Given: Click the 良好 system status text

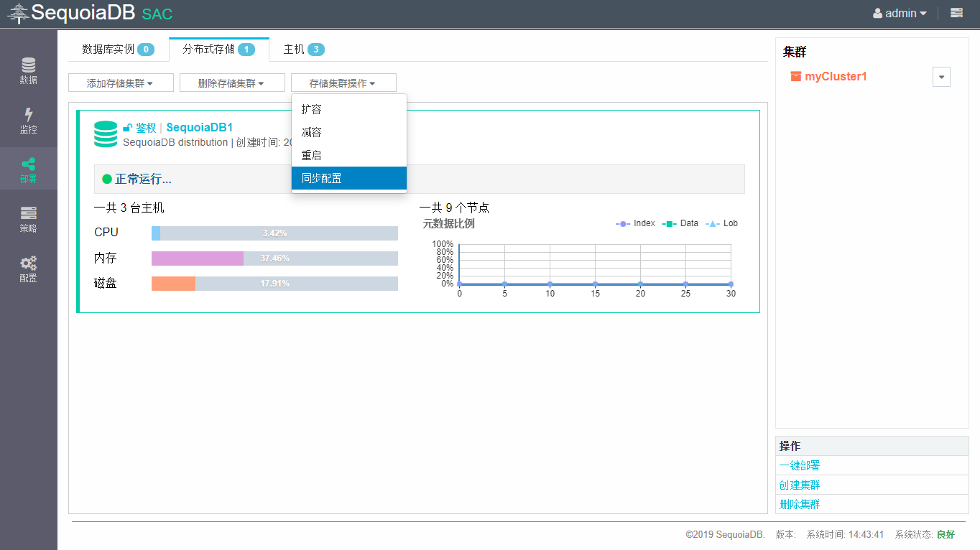Looking at the screenshot, I should tap(946, 535).
